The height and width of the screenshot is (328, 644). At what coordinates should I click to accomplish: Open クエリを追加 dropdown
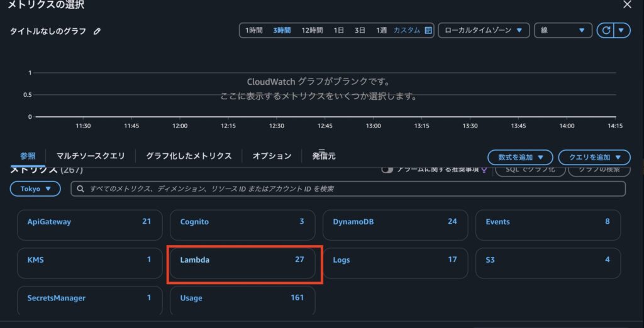[x=594, y=157]
